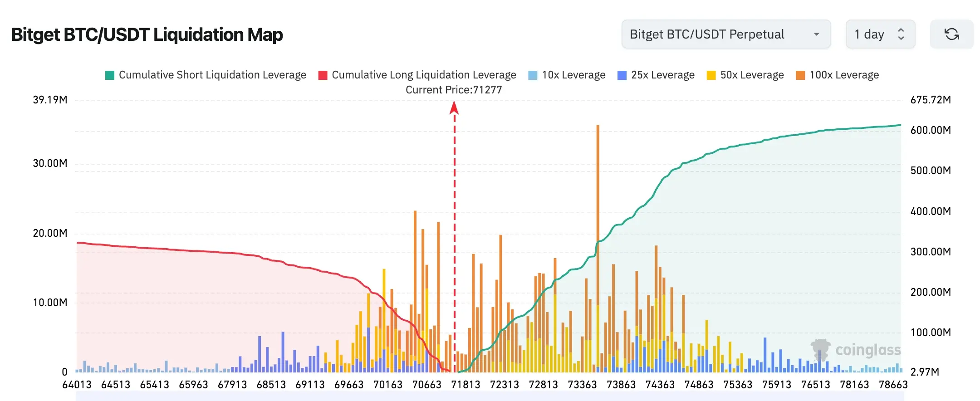Click x-axis label 70163
Screen dimensions: 980x401
coord(388,385)
